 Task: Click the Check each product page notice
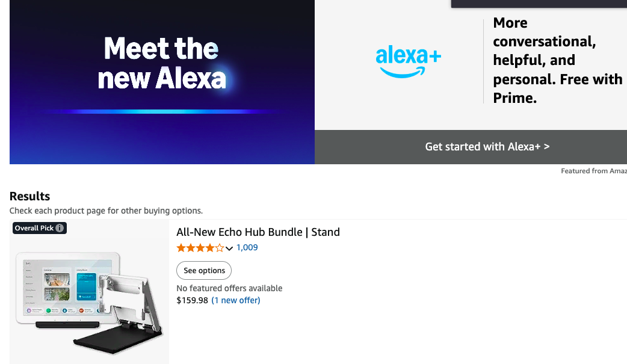click(x=106, y=211)
